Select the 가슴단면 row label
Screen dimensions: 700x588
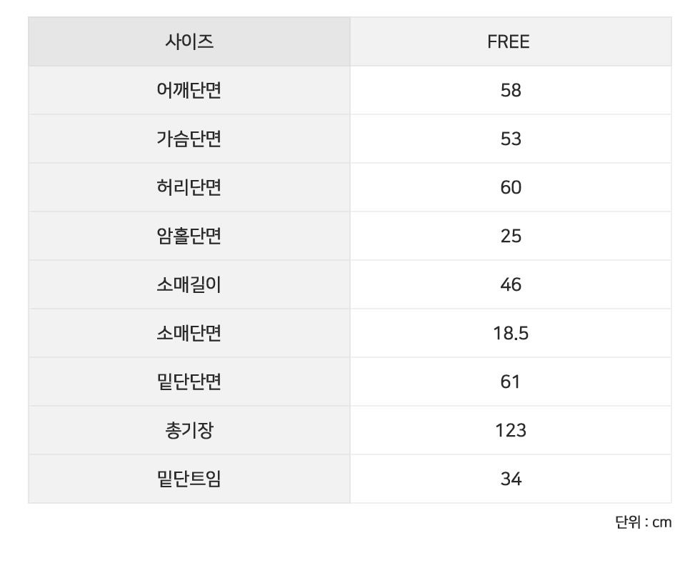tap(189, 139)
